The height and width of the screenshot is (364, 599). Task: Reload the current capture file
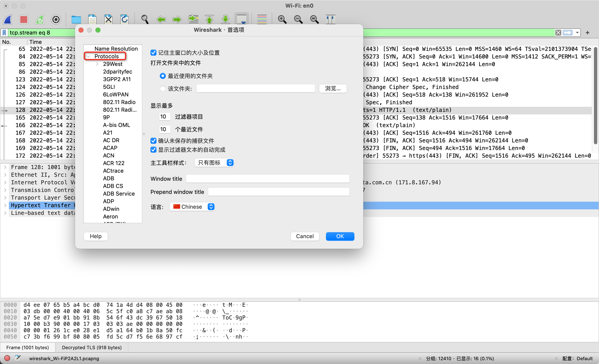point(124,19)
